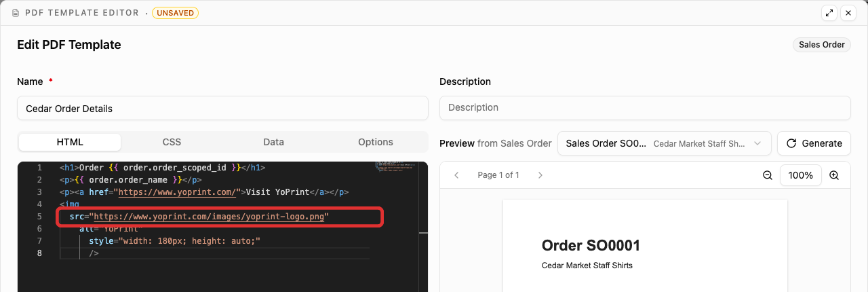Click the h1 order_scoped_id code line
Image resolution: width=868 pixels, height=292 pixels.
162,167
